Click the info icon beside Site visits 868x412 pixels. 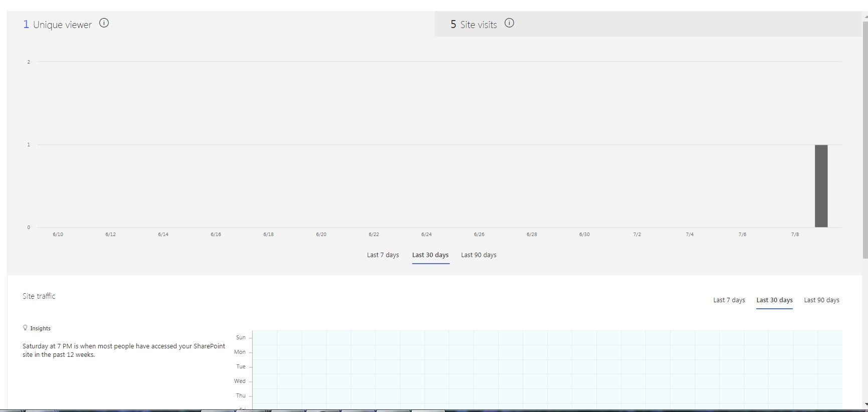(x=509, y=23)
